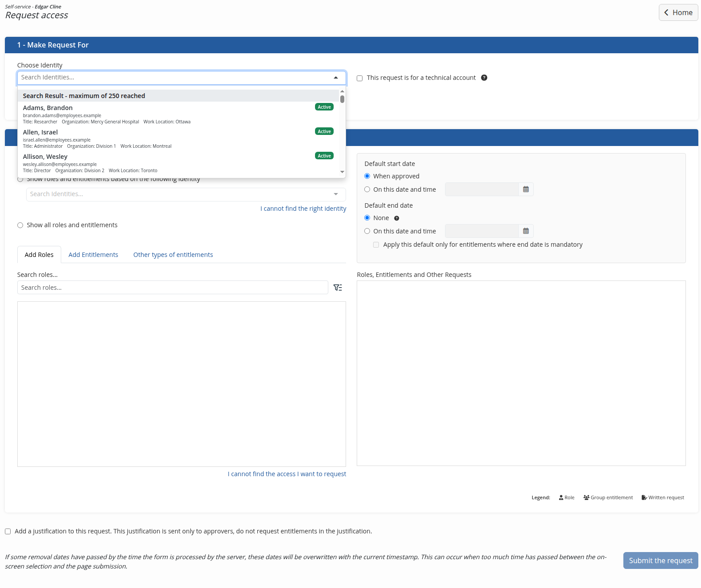
Task: Click 'Submit the request' button
Action: pyautogui.click(x=661, y=560)
